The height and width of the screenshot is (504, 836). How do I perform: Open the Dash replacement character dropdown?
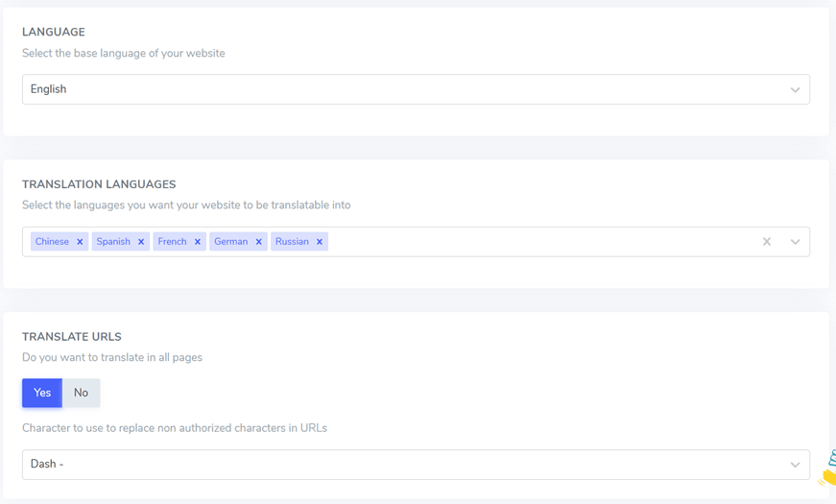[x=416, y=465]
